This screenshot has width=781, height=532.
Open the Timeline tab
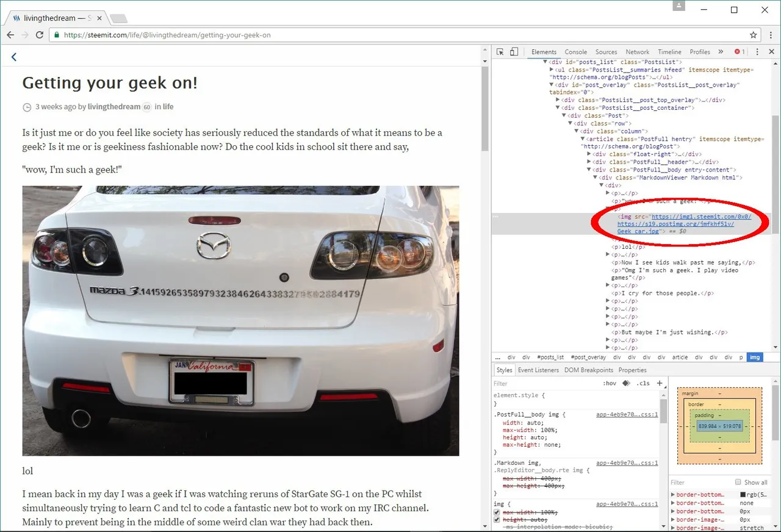[x=669, y=52]
